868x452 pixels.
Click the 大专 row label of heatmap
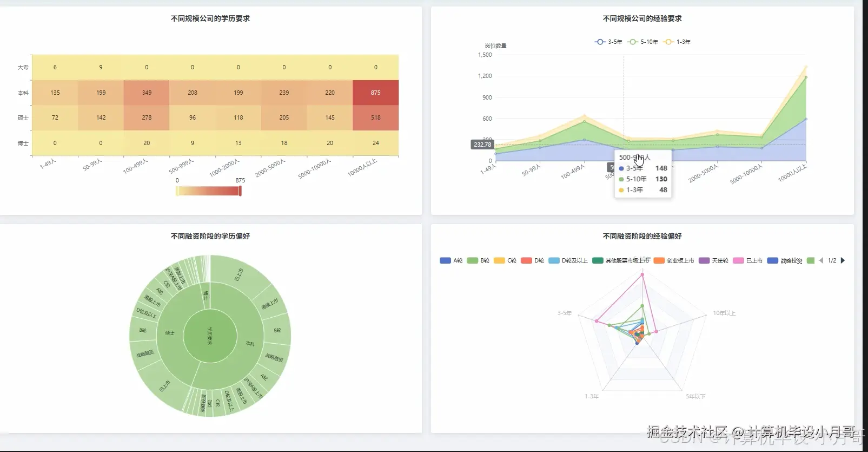tap(23, 68)
